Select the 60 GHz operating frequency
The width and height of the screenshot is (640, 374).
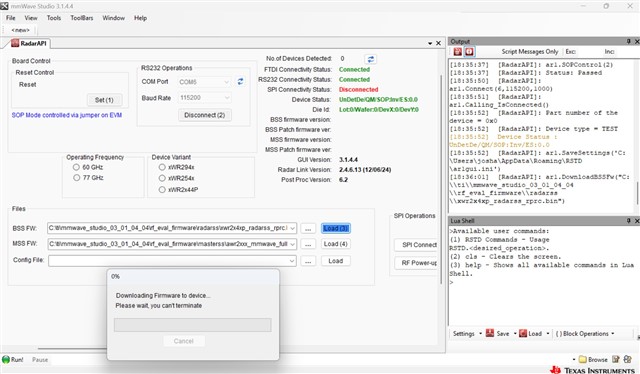tap(76, 167)
